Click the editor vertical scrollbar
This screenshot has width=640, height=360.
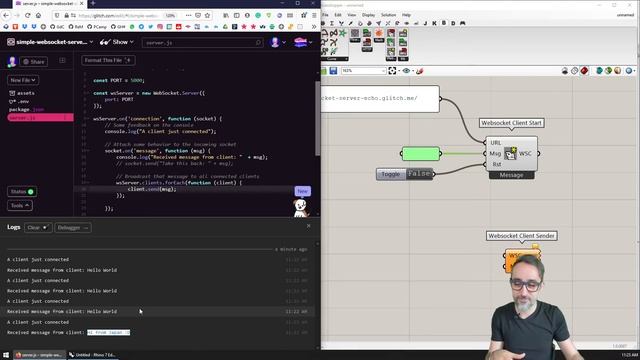[x=318, y=118]
